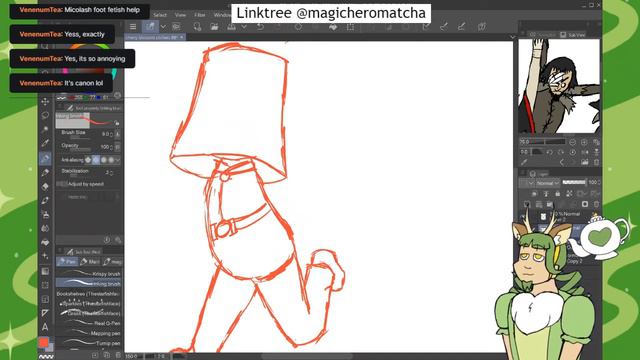Image resolution: width=640 pixels, height=360 pixels.
Task: Select the third anti-aliasing option
Action: [x=103, y=160]
